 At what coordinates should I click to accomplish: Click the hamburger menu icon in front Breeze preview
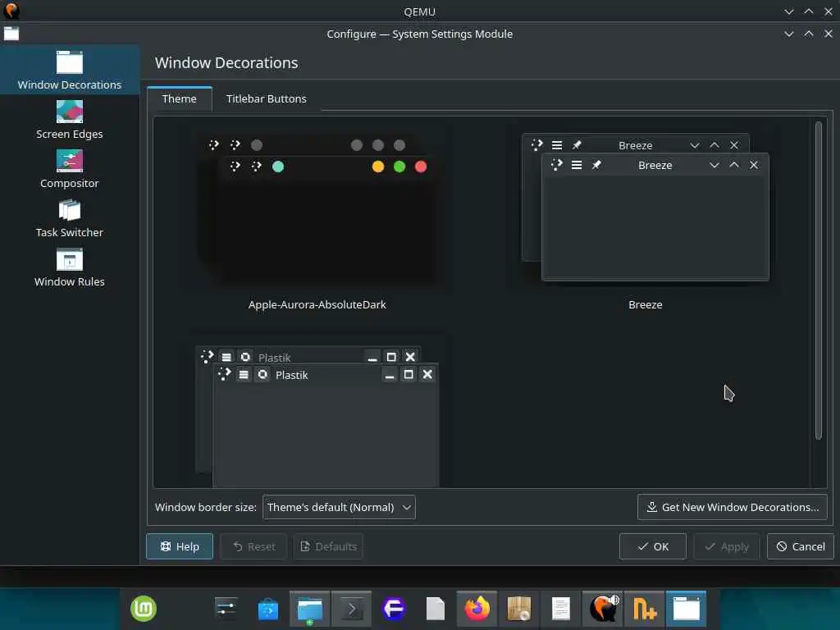click(577, 165)
